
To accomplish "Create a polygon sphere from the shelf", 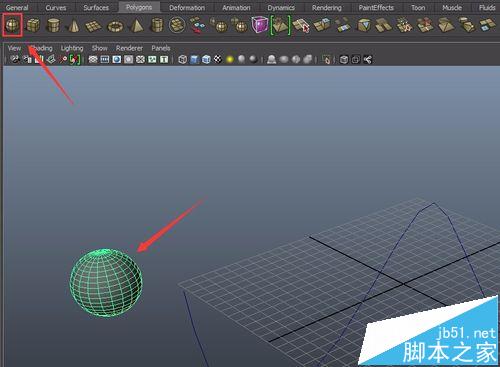I will pyautogui.click(x=12, y=25).
